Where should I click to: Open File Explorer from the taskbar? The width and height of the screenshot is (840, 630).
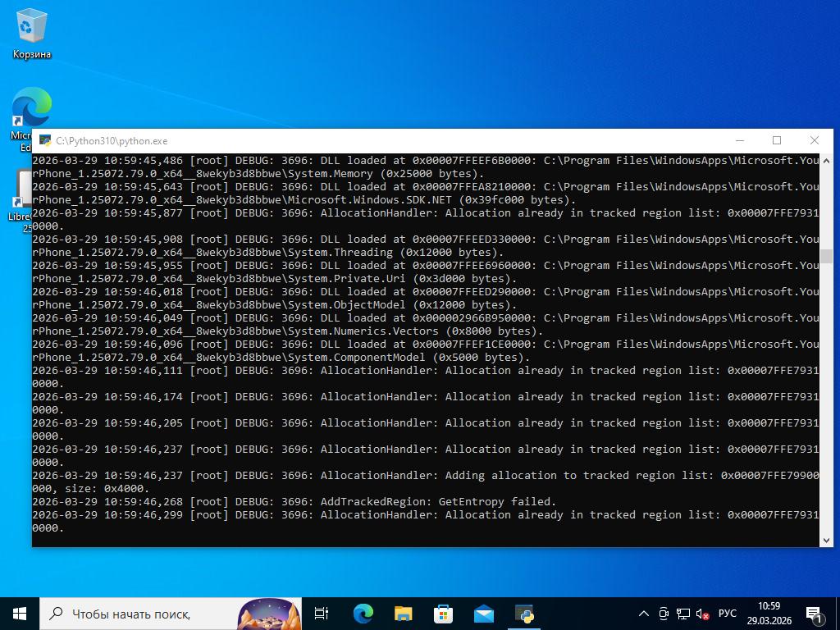tap(403, 614)
